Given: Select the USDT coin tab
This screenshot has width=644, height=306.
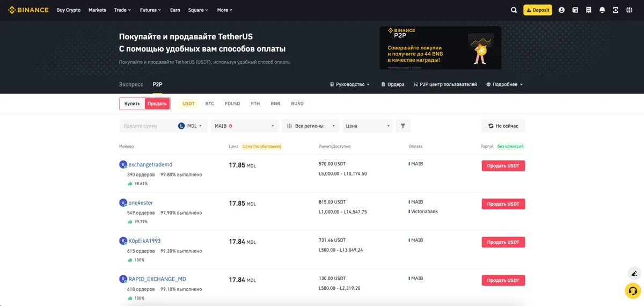Looking at the screenshot, I should coord(188,104).
